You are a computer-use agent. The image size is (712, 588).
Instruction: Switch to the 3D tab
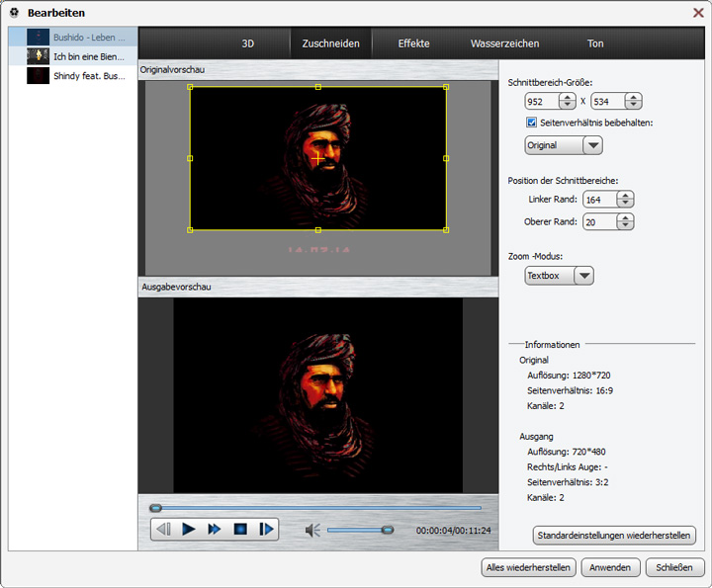(247, 43)
